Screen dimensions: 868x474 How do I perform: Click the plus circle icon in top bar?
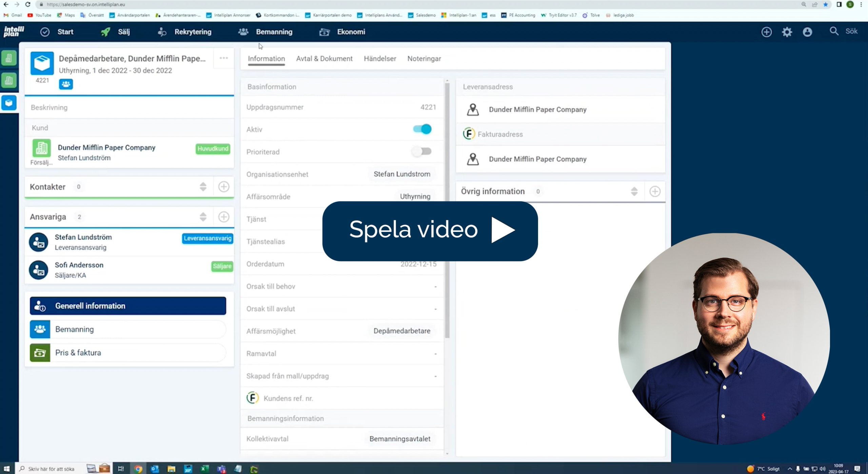click(766, 32)
